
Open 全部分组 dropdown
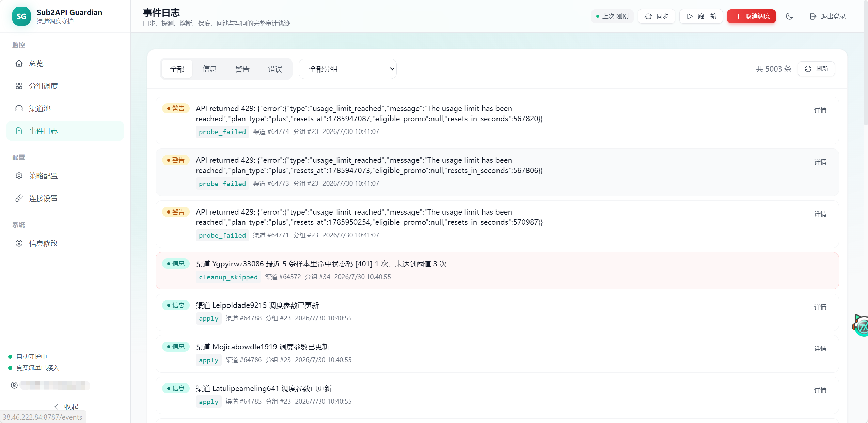pyautogui.click(x=348, y=69)
